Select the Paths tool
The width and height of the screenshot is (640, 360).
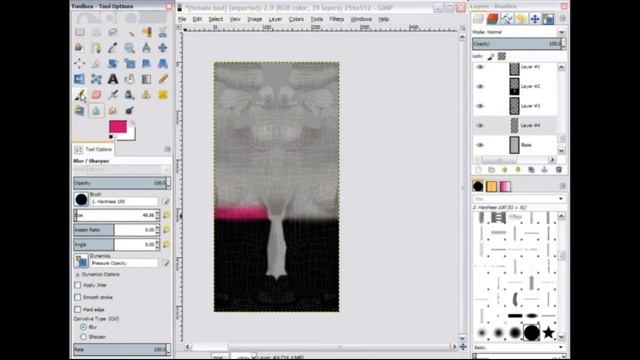click(96, 48)
